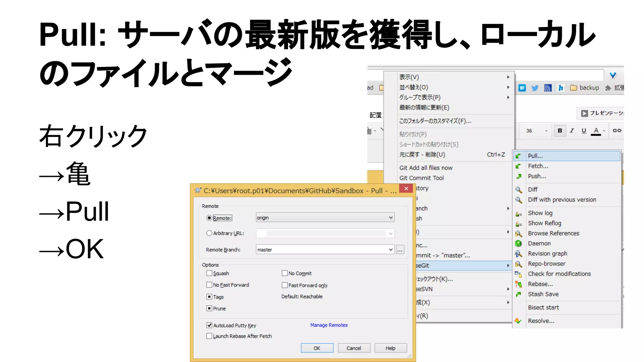Click the Rebase icon
This screenshot has width=644, height=362.
click(x=518, y=284)
